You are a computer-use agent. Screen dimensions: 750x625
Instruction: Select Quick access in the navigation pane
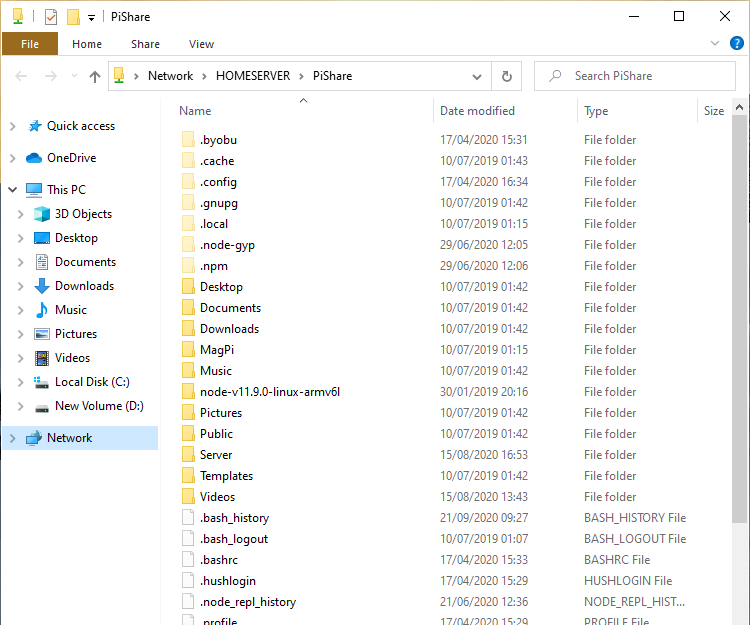click(x=81, y=126)
